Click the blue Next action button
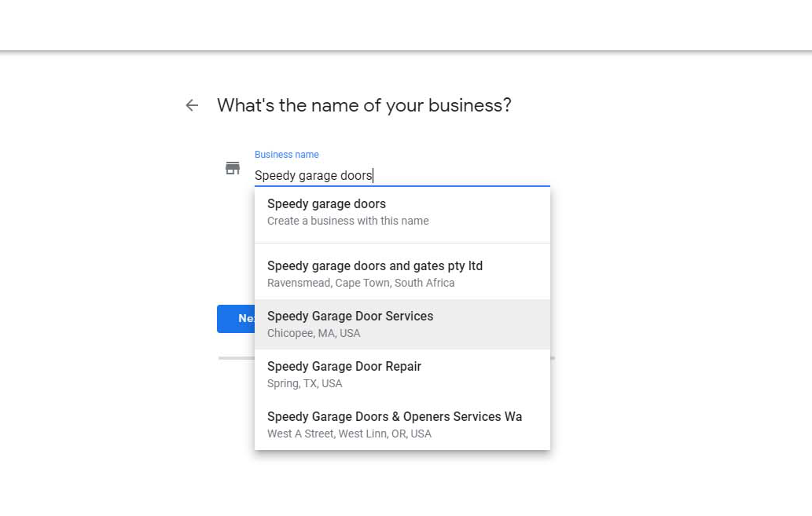This screenshot has width=812, height=516. [x=234, y=318]
